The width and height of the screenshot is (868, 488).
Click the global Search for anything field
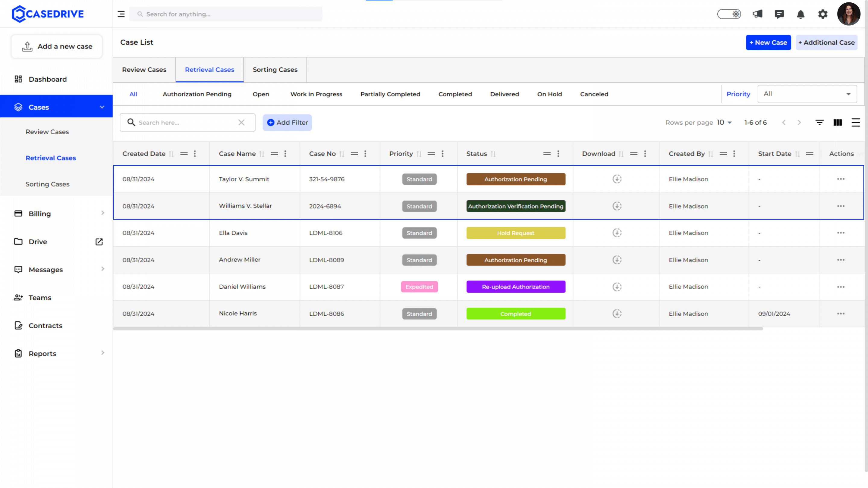[x=226, y=14]
